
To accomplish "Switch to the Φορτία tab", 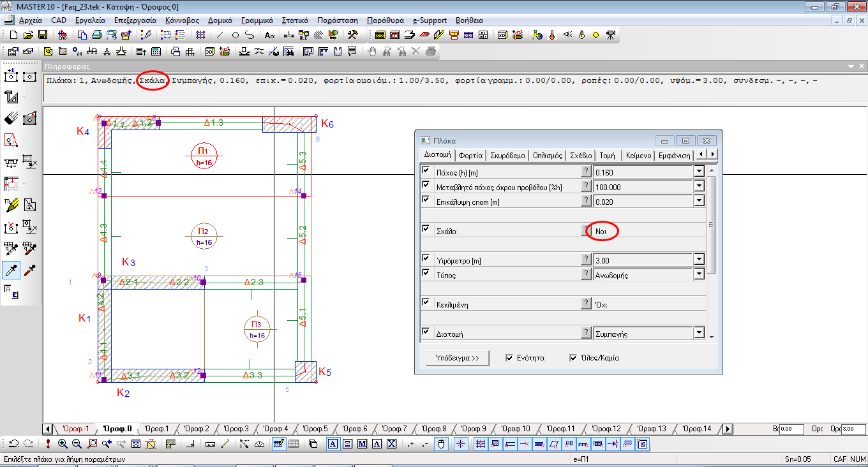I will 470,155.
